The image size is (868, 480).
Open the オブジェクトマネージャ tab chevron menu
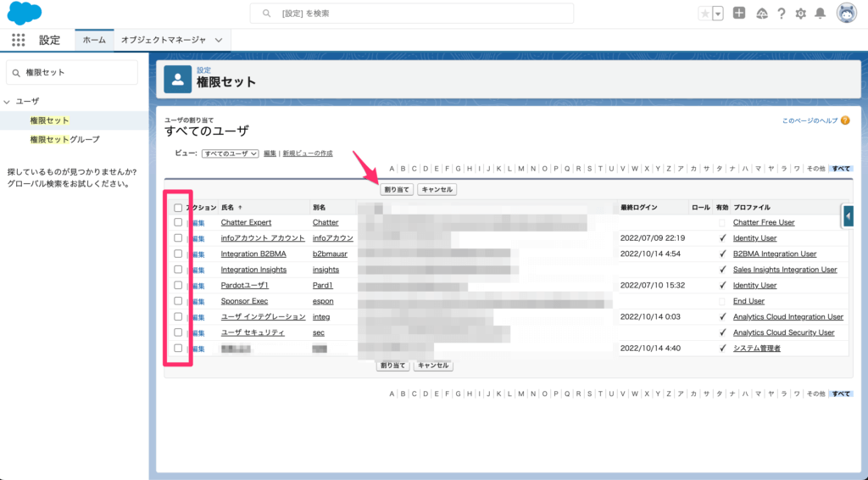(x=219, y=40)
